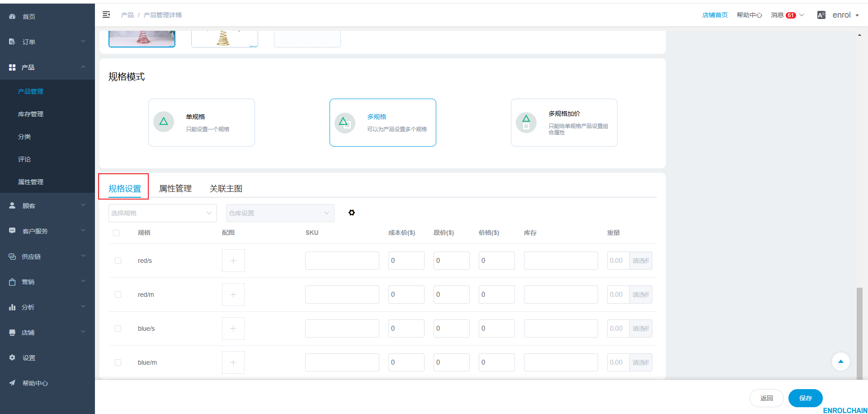The image size is (868, 414).
Task: Open 评论 in sidebar submenu
Action: pos(24,159)
